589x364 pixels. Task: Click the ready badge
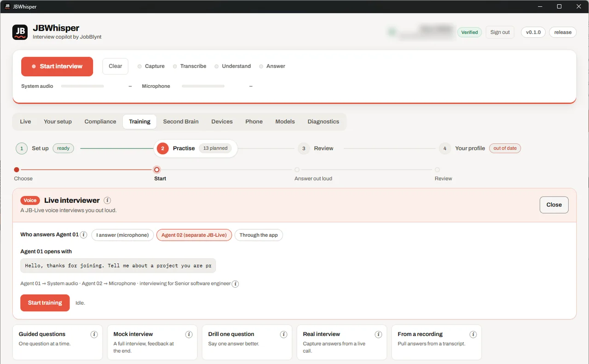tap(64, 148)
